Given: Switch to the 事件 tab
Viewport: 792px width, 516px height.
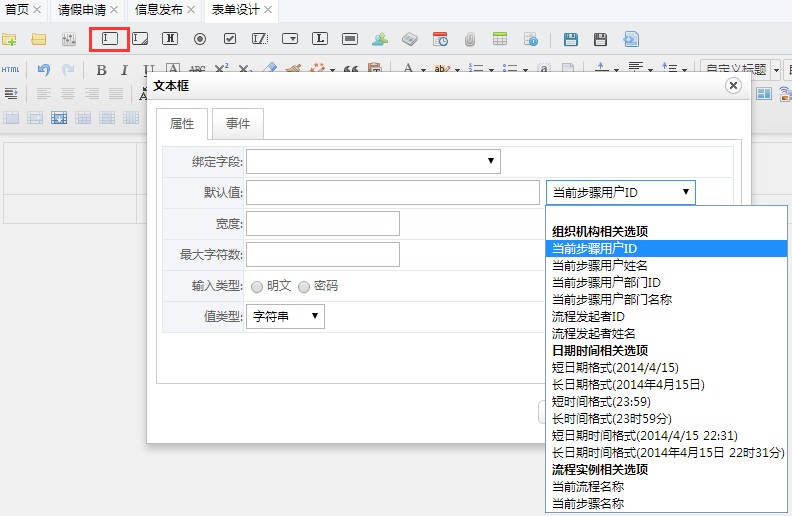Looking at the screenshot, I should (238, 123).
